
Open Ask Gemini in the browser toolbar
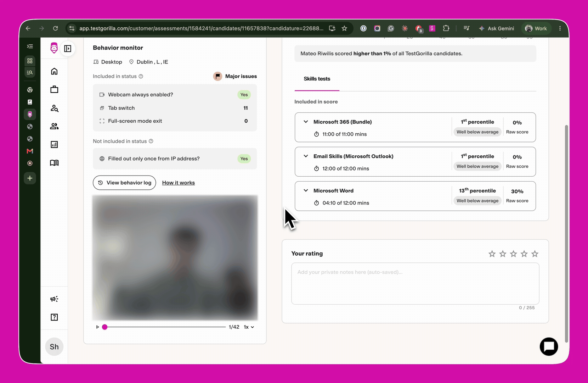click(496, 28)
